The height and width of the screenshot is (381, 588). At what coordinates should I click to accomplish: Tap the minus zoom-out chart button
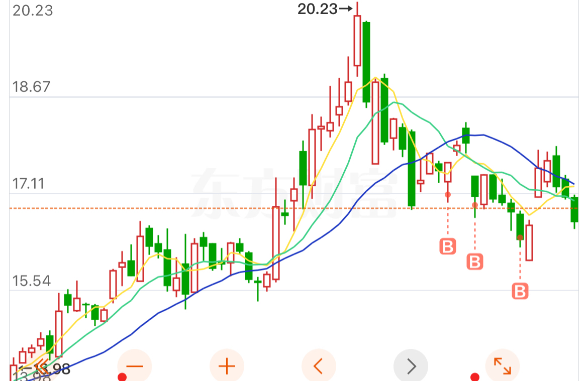(x=135, y=366)
